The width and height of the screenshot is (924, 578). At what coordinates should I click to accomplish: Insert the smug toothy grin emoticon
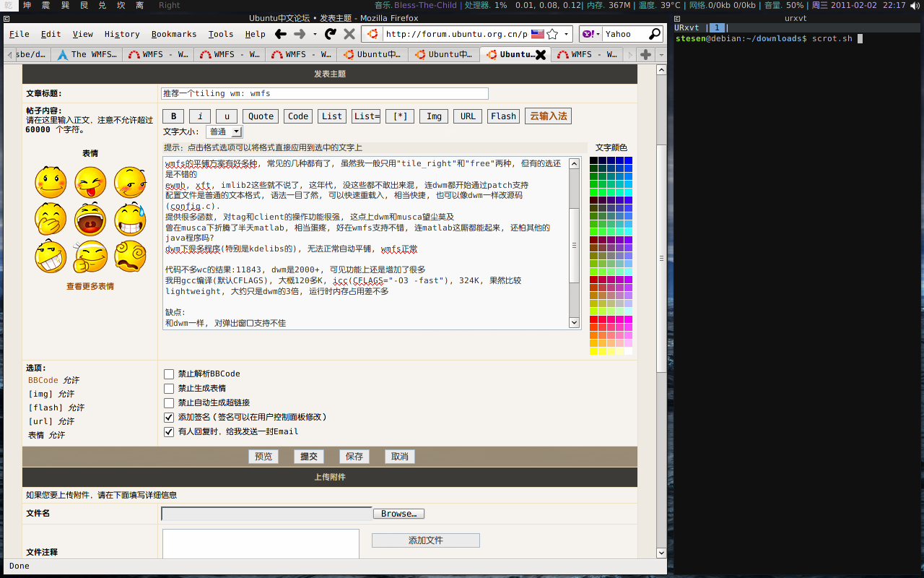pos(51,256)
